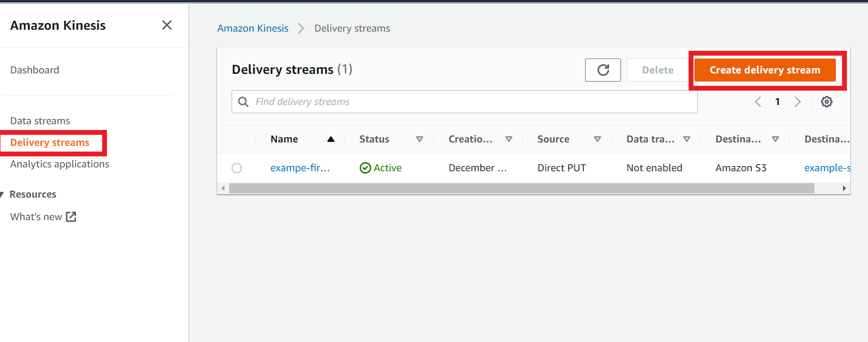Click the December creation time cell

click(x=478, y=168)
